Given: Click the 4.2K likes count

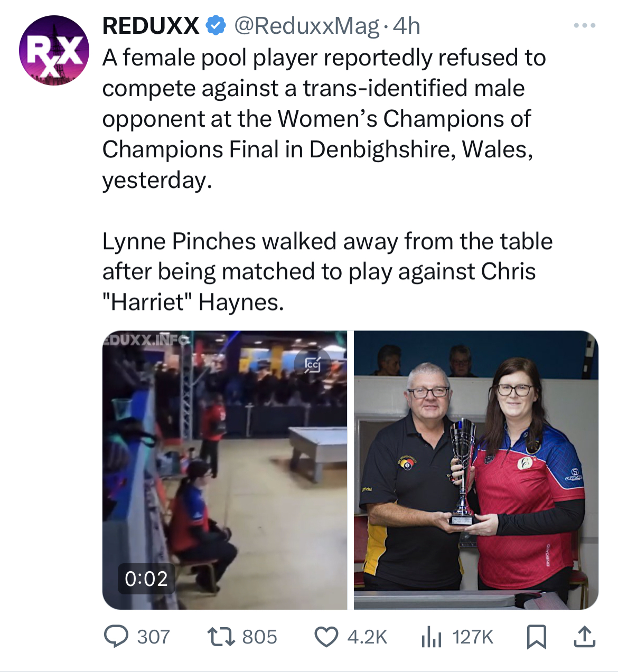Looking at the screenshot, I should point(367,637).
